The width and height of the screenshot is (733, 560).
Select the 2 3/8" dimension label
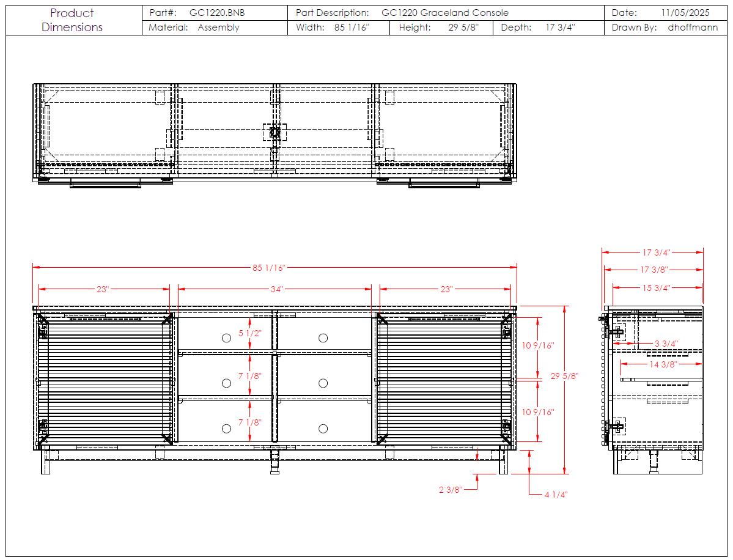(x=451, y=489)
